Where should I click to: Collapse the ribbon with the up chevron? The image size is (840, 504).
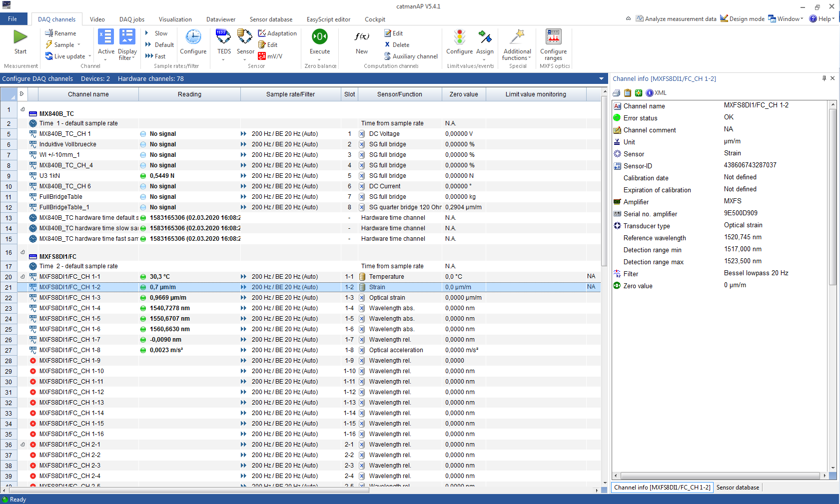(628, 18)
